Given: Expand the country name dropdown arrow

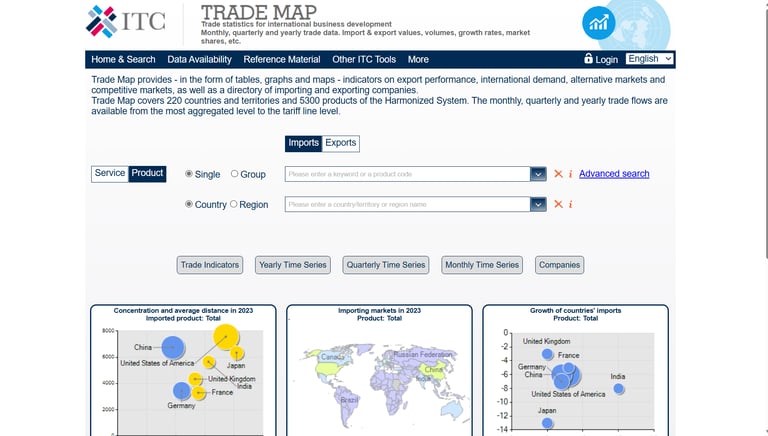Looking at the screenshot, I should point(538,204).
